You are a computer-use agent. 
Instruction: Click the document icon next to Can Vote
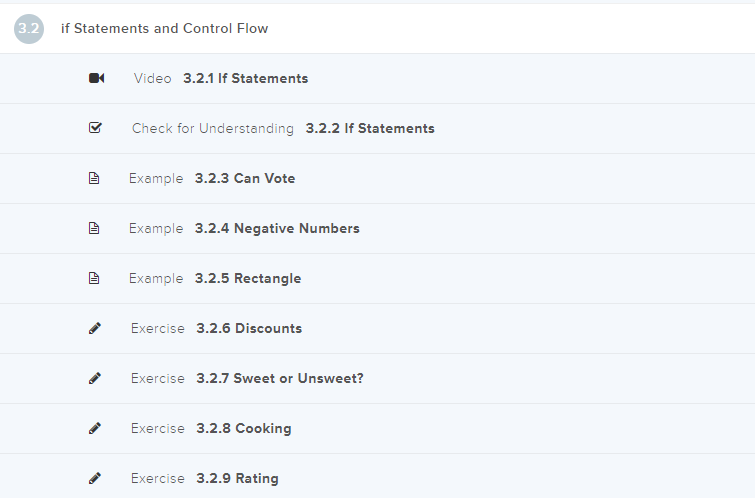tap(95, 178)
